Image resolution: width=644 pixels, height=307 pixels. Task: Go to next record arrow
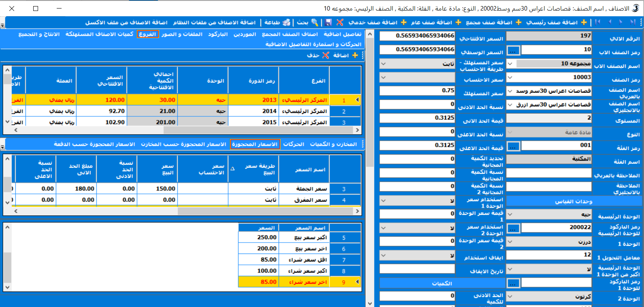pyautogui.click(x=610, y=22)
